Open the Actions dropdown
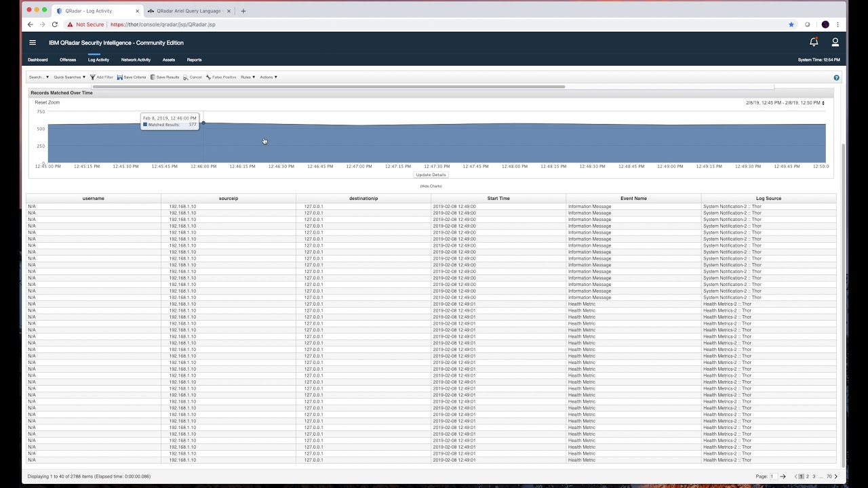 click(268, 77)
